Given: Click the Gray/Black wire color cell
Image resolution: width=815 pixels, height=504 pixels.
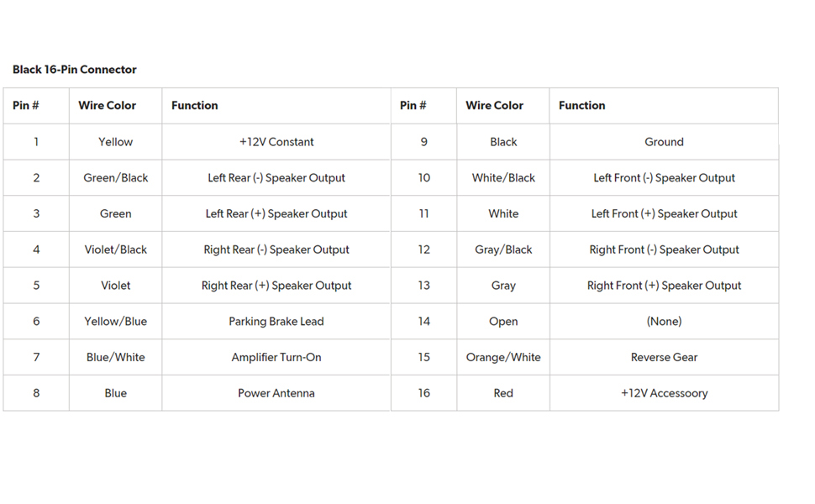Looking at the screenshot, I should [x=503, y=249].
